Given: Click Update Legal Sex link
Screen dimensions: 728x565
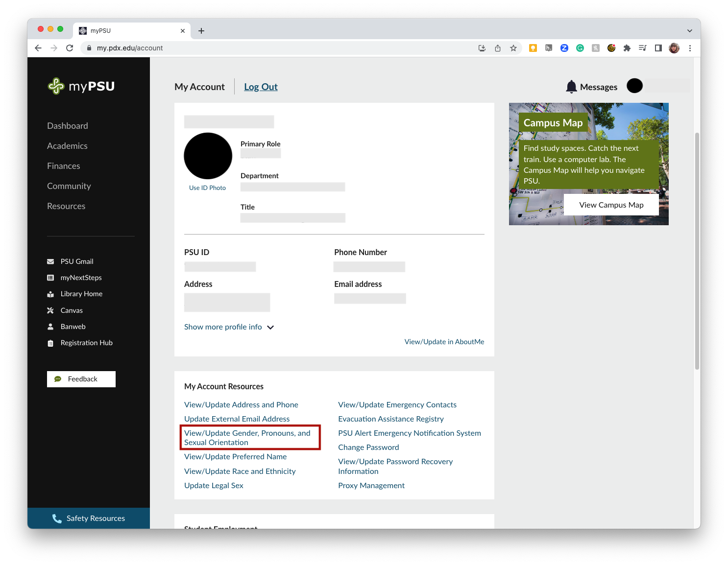Looking at the screenshot, I should coord(214,486).
